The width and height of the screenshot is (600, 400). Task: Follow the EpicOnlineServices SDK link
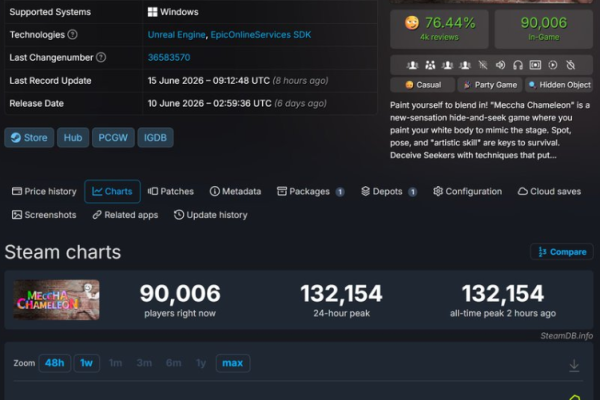pyautogui.click(x=261, y=35)
